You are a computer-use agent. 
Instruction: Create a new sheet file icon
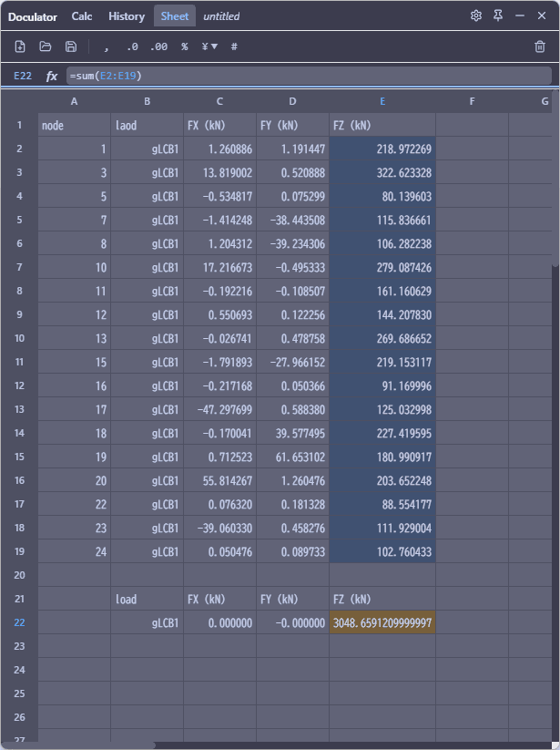[x=20, y=46]
